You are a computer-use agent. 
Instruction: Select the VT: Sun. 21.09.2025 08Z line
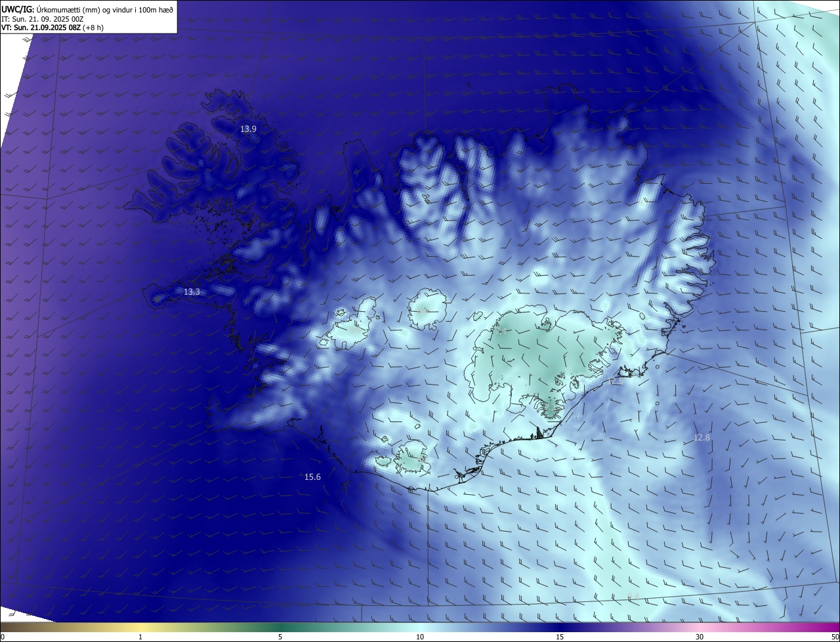(x=52, y=28)
